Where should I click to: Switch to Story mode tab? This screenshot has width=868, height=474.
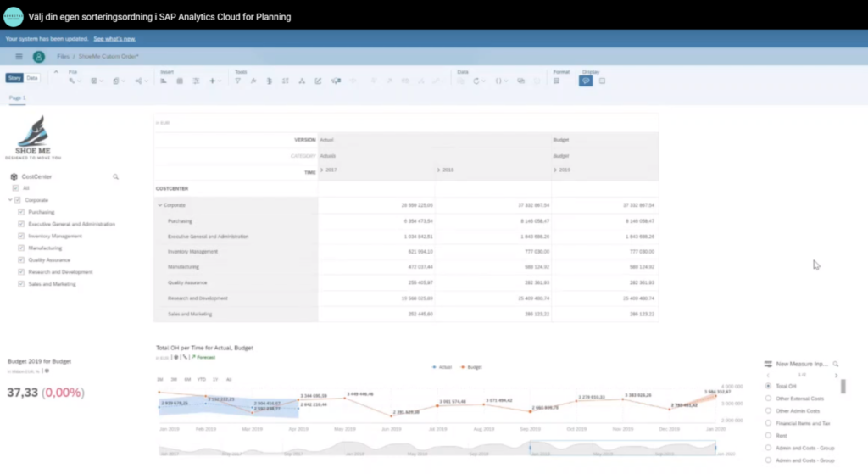(x=14, y=78)
